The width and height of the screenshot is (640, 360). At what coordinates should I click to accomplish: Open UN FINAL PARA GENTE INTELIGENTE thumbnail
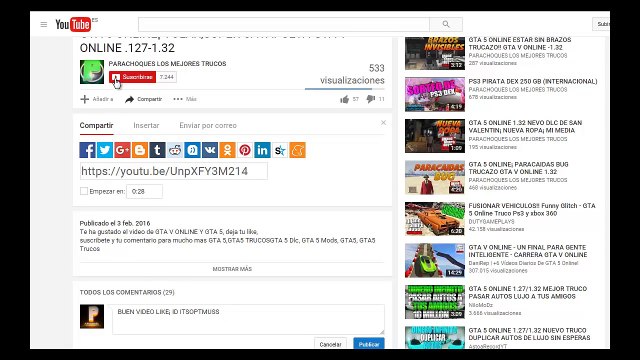tap(435, 260)
